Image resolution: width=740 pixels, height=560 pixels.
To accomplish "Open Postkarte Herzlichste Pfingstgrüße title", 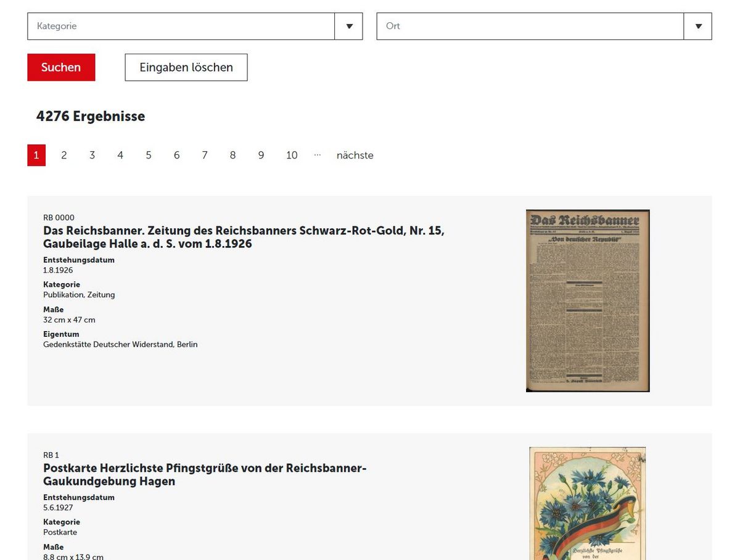I will pyautogui.click(x=205, y=475).
